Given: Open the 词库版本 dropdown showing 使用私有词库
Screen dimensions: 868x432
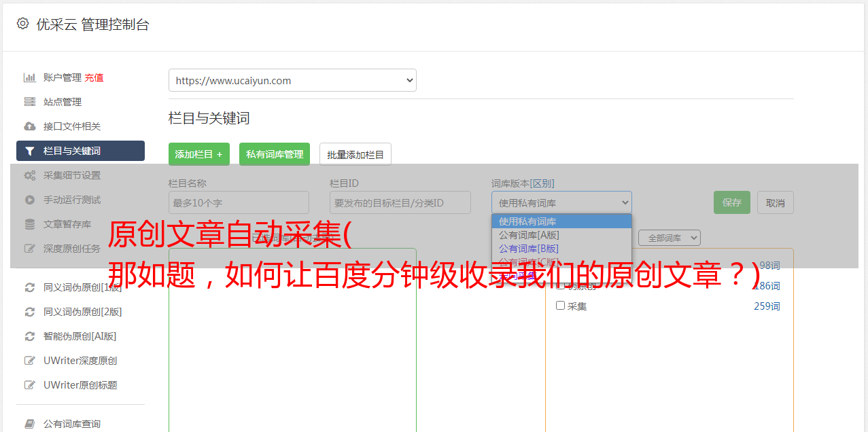Looking at the screenshot, I should [561, 202].
